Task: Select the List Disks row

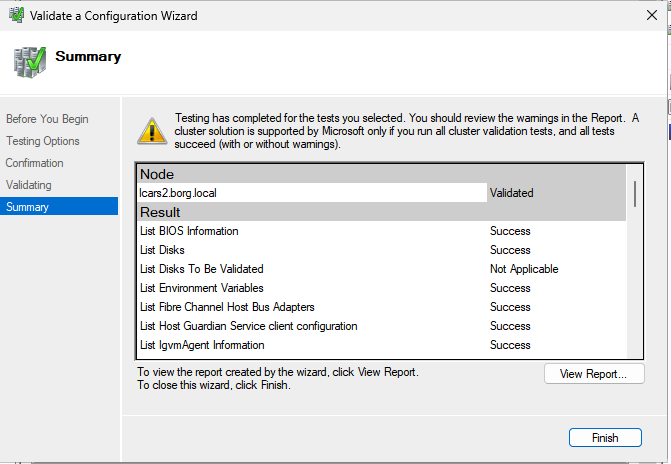Action: pyautogui.click(x=382, y=250)
